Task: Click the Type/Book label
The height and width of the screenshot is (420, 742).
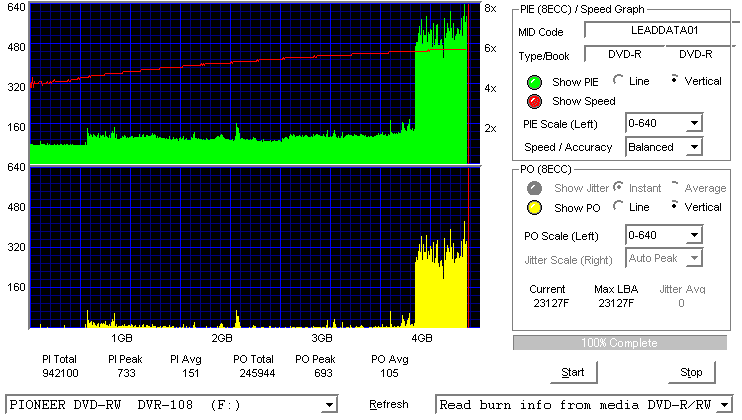Action: 544,56
